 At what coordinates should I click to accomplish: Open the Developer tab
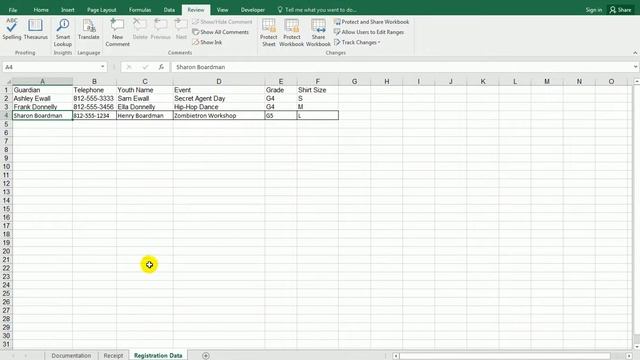[253, 10]
